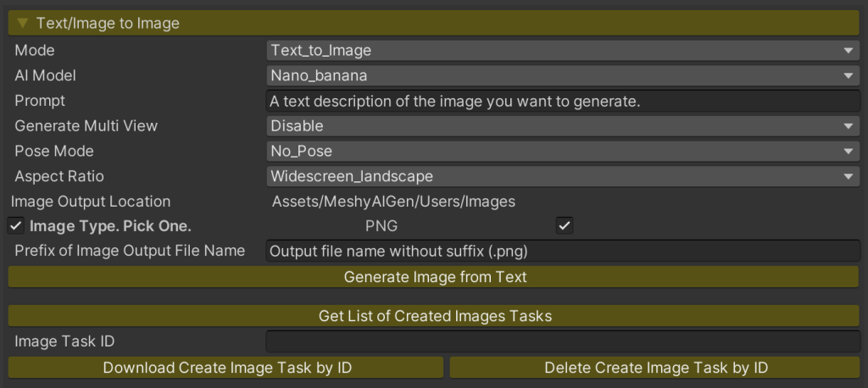868x388 pixels.
Task: Click the Image Task ID label
Action: [x=64, y=341]
